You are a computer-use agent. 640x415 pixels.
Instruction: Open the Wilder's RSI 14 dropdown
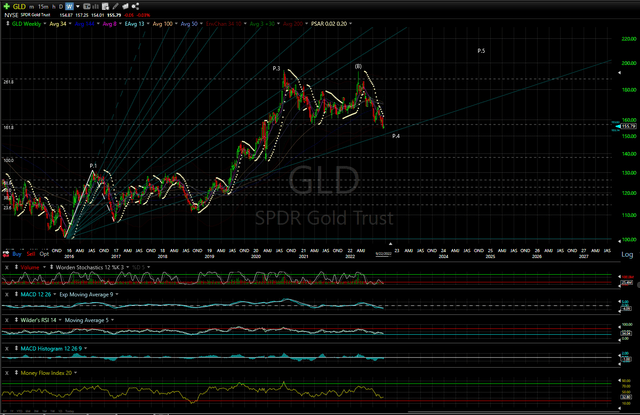click(60, 320)
